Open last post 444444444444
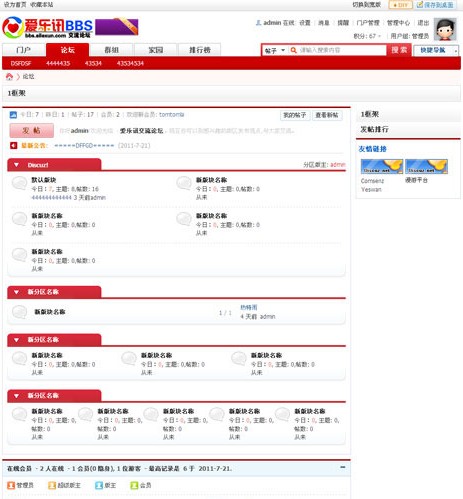This screenshot has height=499, width=463. pos(51,197)
